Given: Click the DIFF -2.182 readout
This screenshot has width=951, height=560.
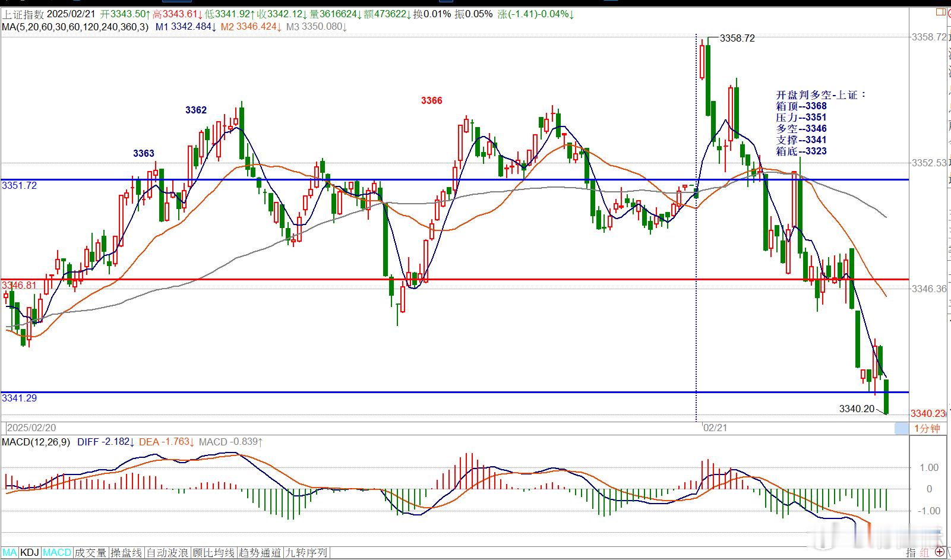Looking at the screenshot, I should pyautogui.click(x=106, y=442).
